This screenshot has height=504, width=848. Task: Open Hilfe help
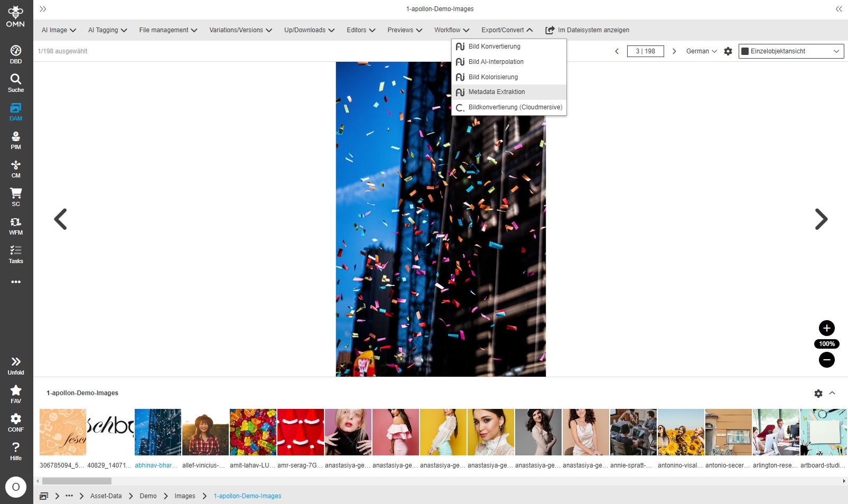pyautogui.click(x=16, y=451)
